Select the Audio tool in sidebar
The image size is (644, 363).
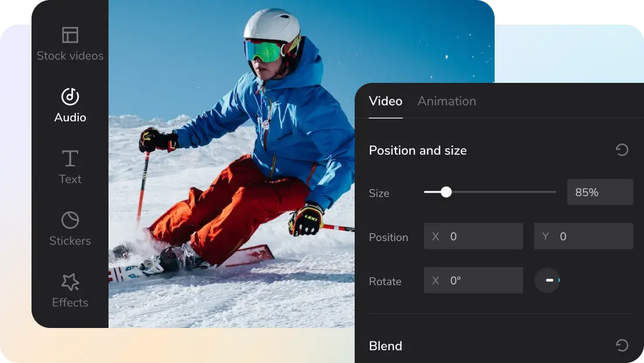(x=70, y=105)
